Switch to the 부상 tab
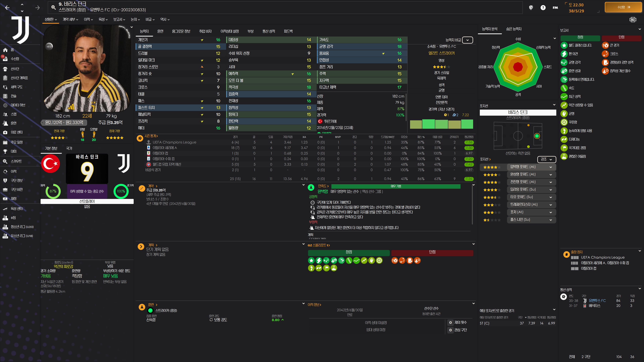 (x=251, y=31)
